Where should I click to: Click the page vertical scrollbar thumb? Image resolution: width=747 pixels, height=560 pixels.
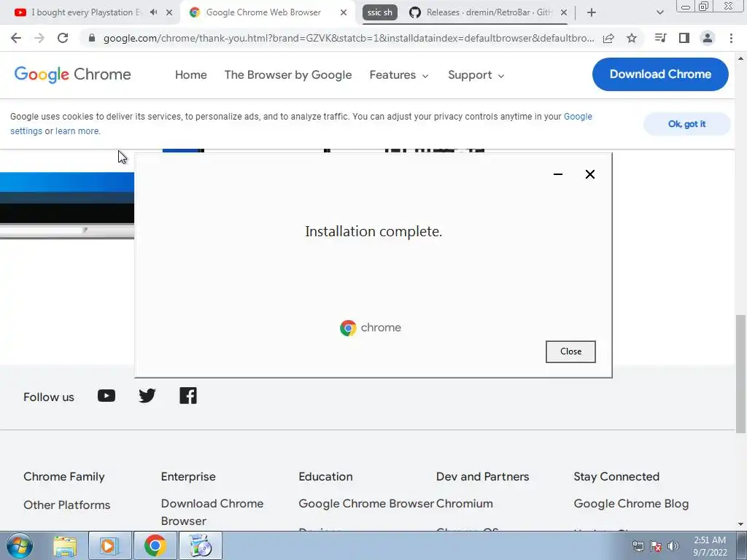coord(740,374)
